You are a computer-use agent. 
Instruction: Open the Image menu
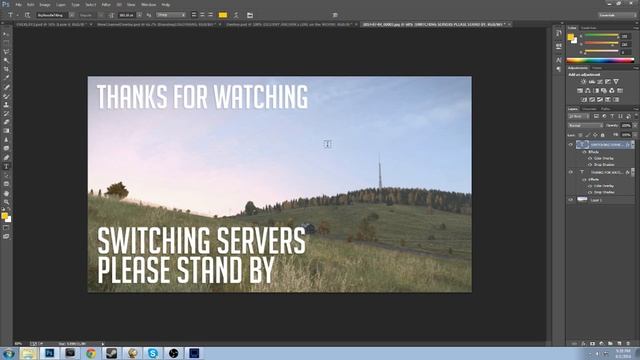[45, 4]
